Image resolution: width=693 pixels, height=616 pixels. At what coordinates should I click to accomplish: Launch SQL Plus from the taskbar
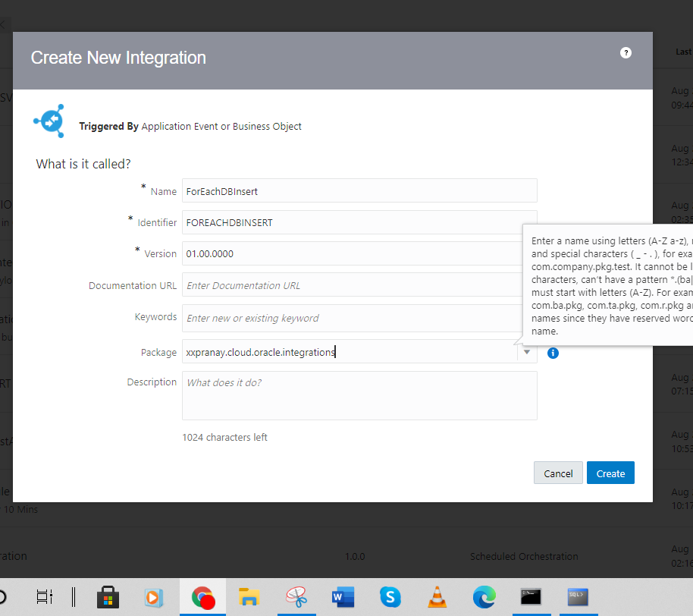579,597
